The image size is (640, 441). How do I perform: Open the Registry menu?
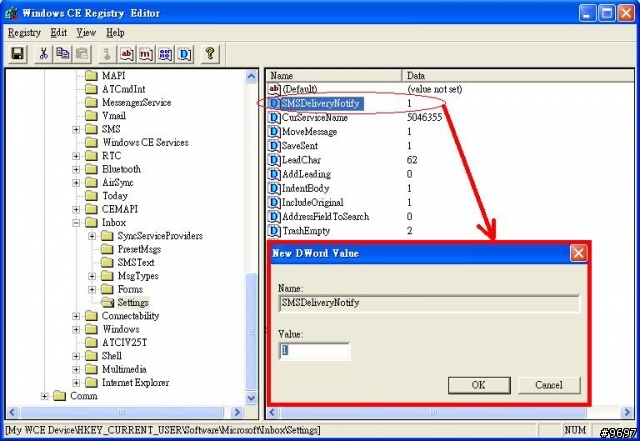click(24, 33)
